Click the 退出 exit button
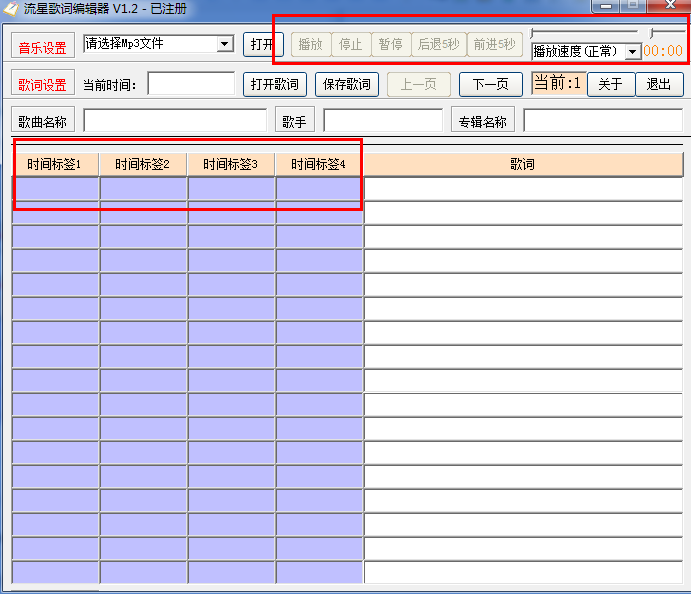 pos(659,84)
